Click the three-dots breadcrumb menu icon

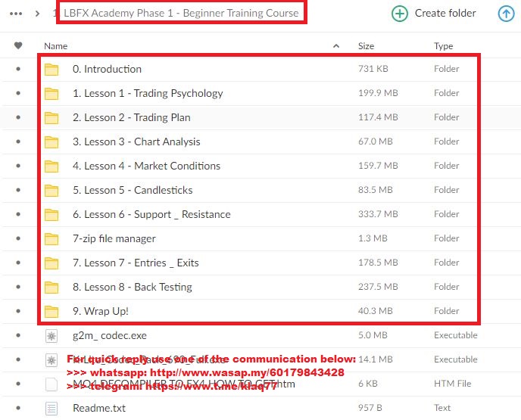click(16, 14)
